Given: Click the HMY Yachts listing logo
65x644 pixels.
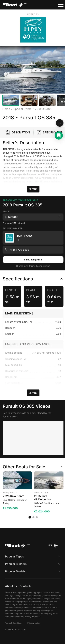Looking at the screenshot, I should [x=33, y=30].
